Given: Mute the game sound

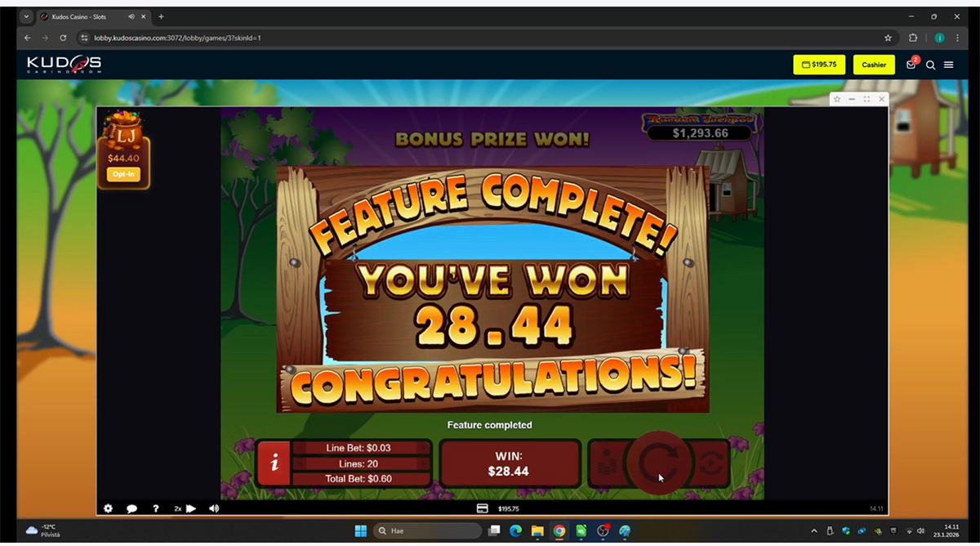Looking at the screenshot, I should (x=214, y=508).
